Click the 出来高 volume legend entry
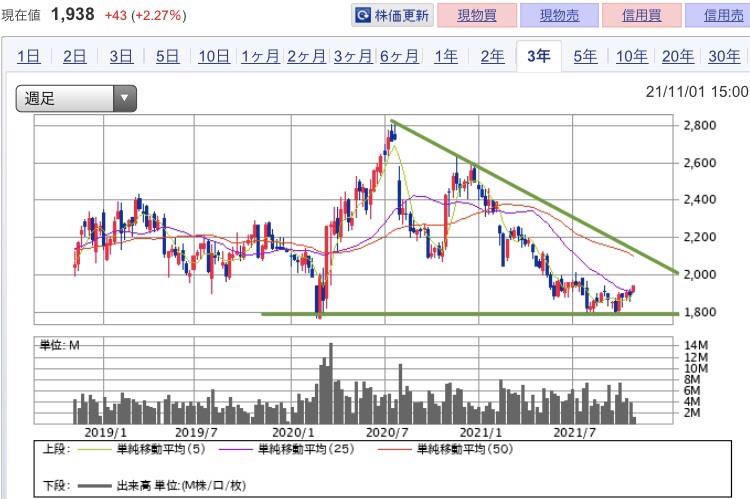The width and height of the screenshot is (750, 499). 162,486
